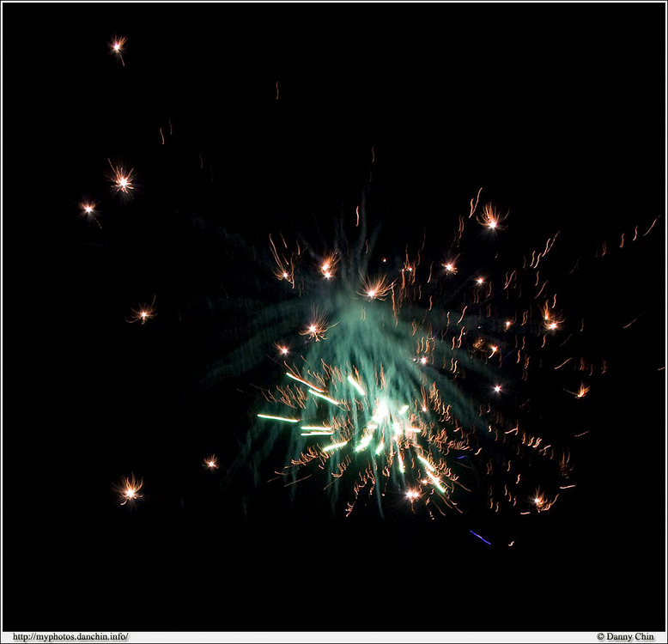Click the gray caption bar under the photo
The height and width of the screenshot is (644, 668).
pos(343,636)
